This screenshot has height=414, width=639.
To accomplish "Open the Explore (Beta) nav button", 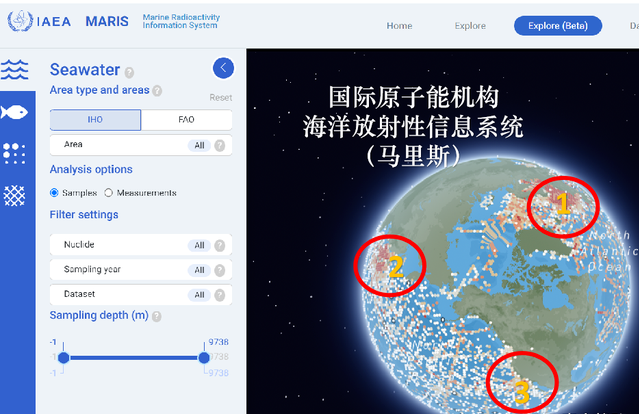I will point(558,26).
